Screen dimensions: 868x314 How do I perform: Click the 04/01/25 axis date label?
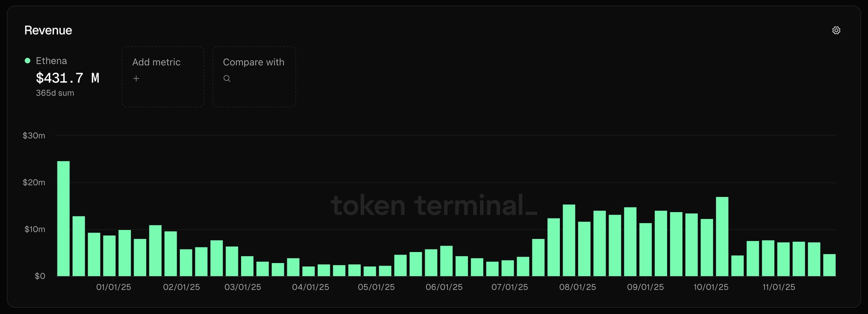pos(310,287)
